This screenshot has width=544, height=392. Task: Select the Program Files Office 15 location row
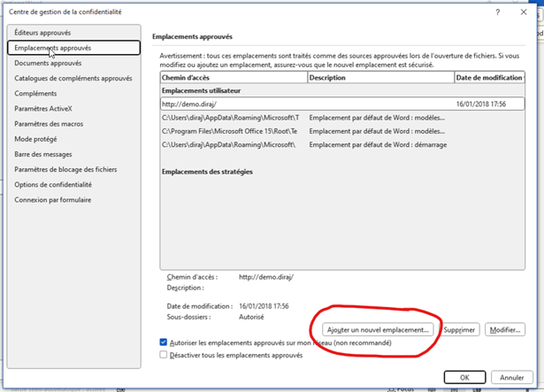(x=232, y=130)
